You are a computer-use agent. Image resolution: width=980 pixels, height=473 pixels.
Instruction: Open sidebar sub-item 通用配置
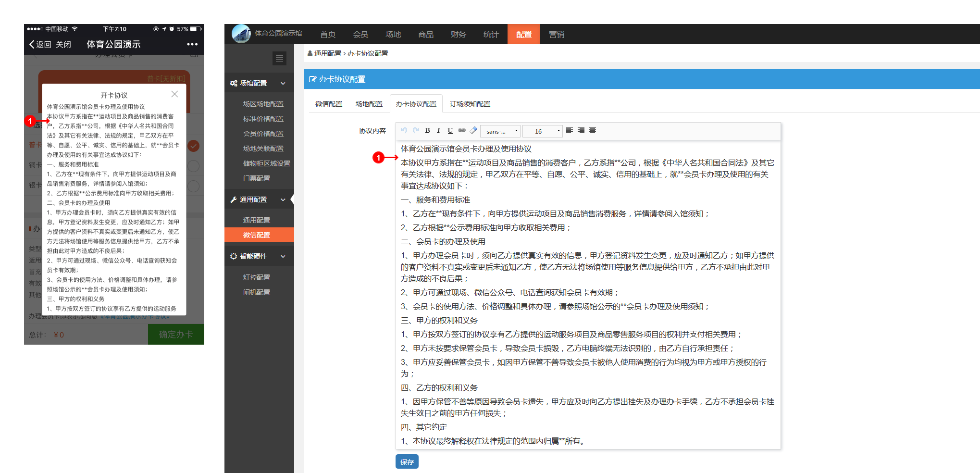tap(257, 220)
